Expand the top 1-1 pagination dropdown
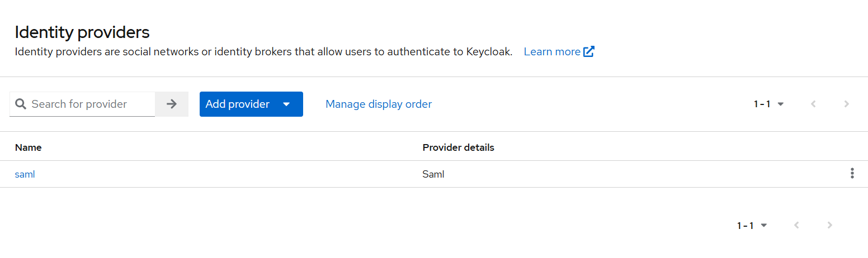 coord(769,104)
